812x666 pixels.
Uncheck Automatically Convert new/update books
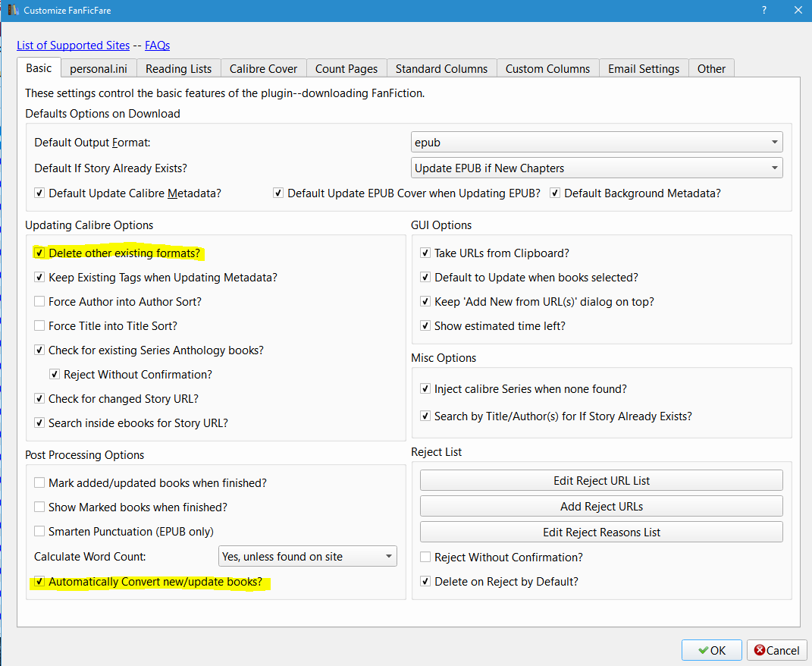coord(39,582)
